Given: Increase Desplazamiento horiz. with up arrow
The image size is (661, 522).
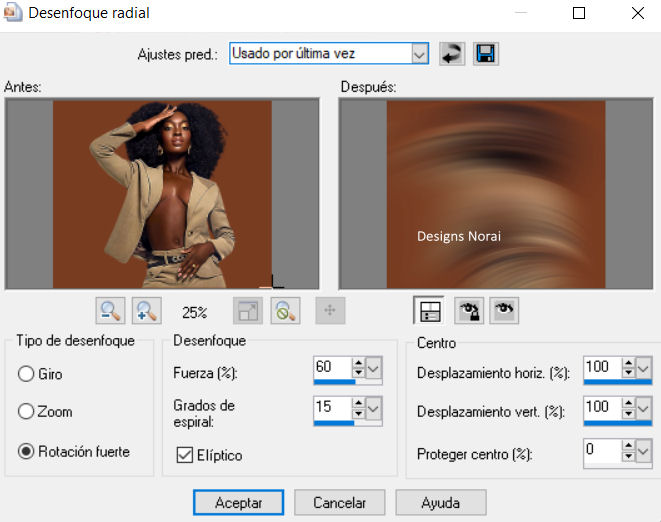Looking at the screenshot, I should tap(629, 363).
